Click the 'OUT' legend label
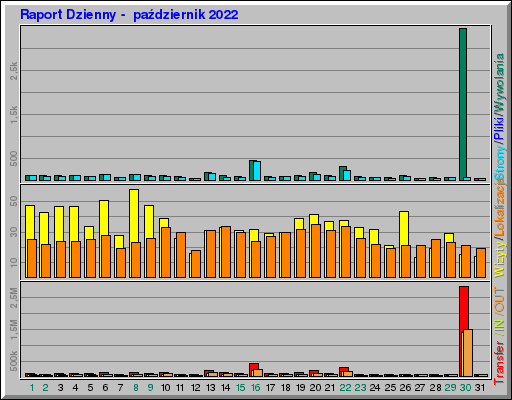Image resolution: width=512 pixels, height=400 pixels. [499, 300]
